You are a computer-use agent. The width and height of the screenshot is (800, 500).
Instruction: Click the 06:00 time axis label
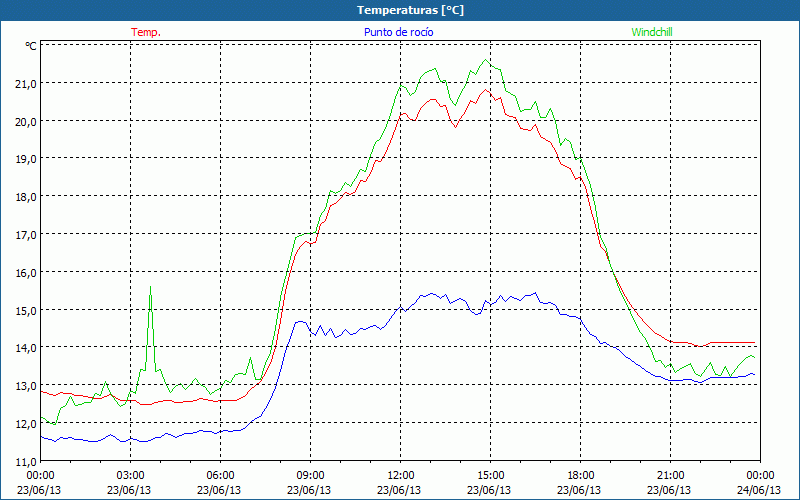tap(220, 476)
